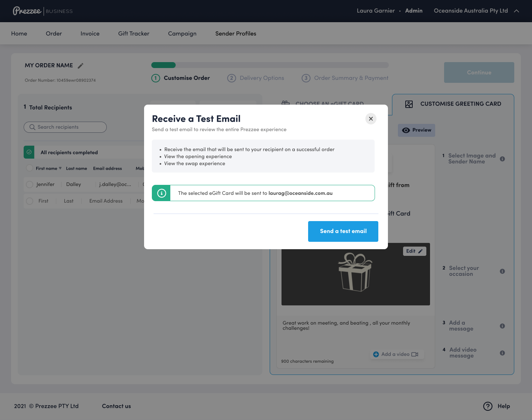The width and height of the screenshot is (532, 420).
Task: Click step 4 Add video message
Action: [x=460, y=353]
